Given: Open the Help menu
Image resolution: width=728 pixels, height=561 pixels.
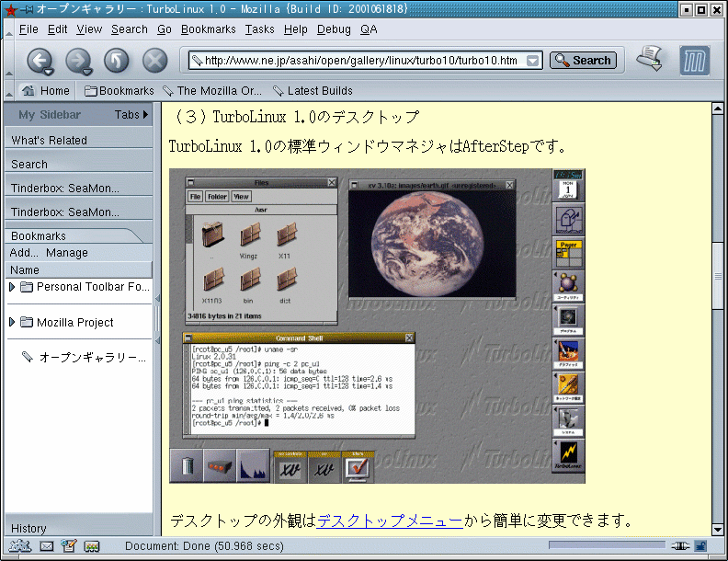Looking at the screenshot, I should [296, 29].
